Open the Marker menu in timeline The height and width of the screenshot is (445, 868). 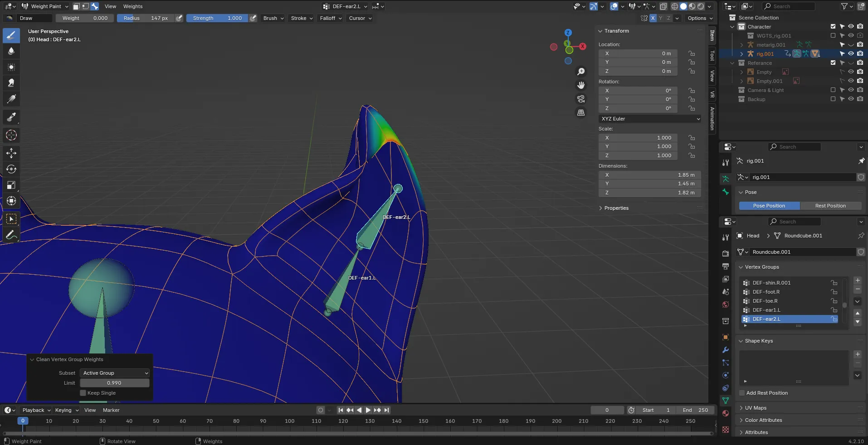(111, 410)
